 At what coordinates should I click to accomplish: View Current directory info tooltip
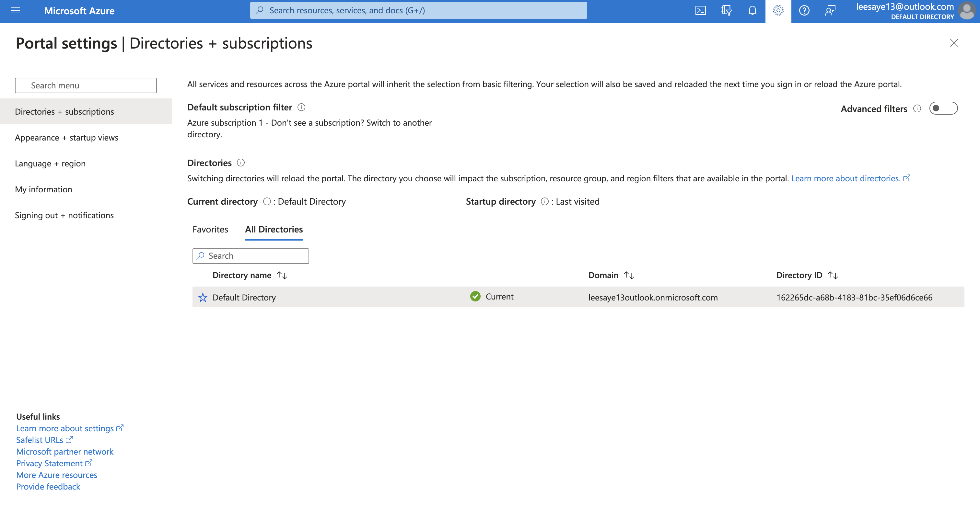(266, 202)
